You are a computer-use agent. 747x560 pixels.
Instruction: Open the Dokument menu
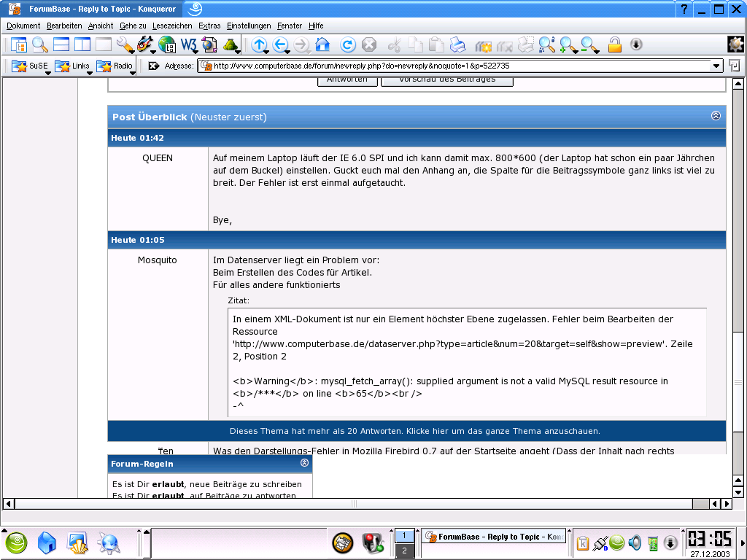coord(23,26)
